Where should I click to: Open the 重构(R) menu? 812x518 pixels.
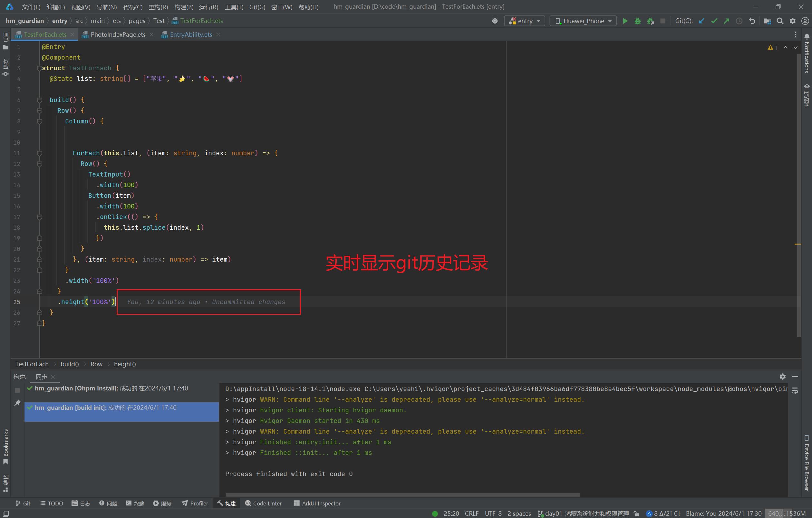coord(158,7)
